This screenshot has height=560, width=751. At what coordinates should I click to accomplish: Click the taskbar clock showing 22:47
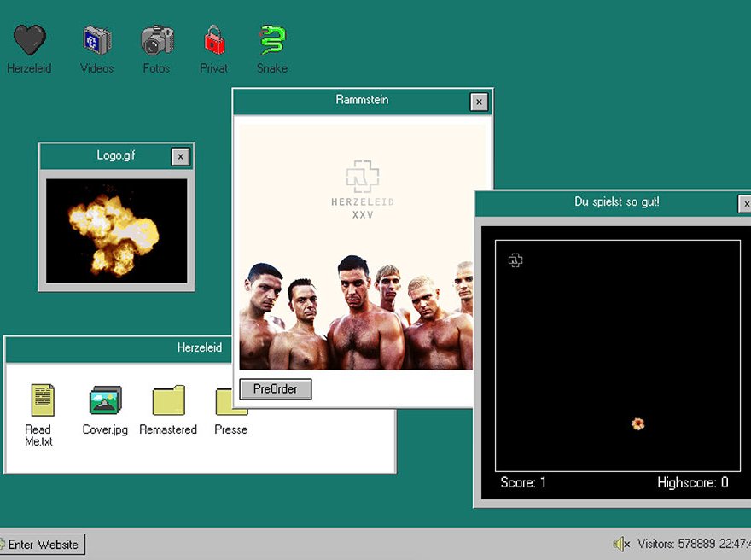pyautogui.click(x=735, y=544)
